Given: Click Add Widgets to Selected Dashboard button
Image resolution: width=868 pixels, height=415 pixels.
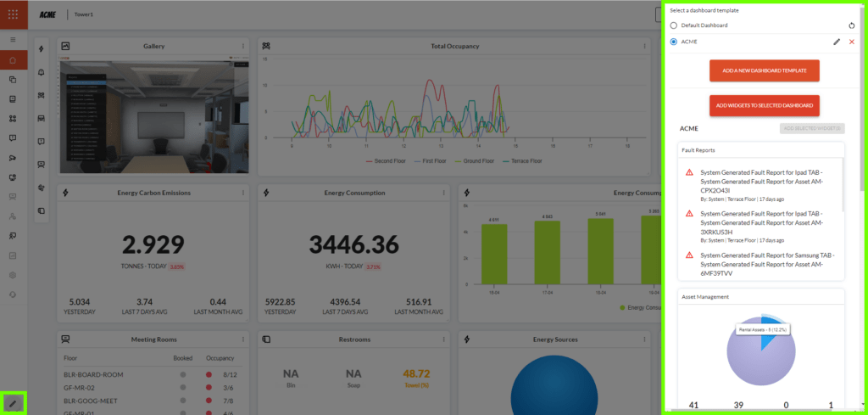Looking at the screenshot, I should point(764,106).
